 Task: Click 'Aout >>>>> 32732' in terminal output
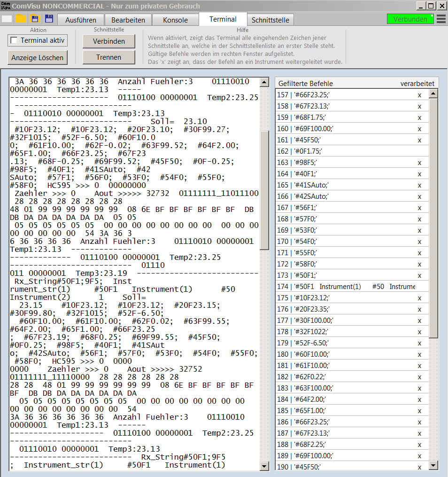(131, 194)
